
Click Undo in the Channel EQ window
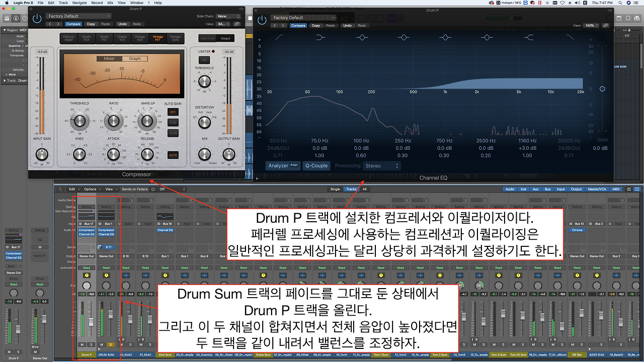pos(347,25)
